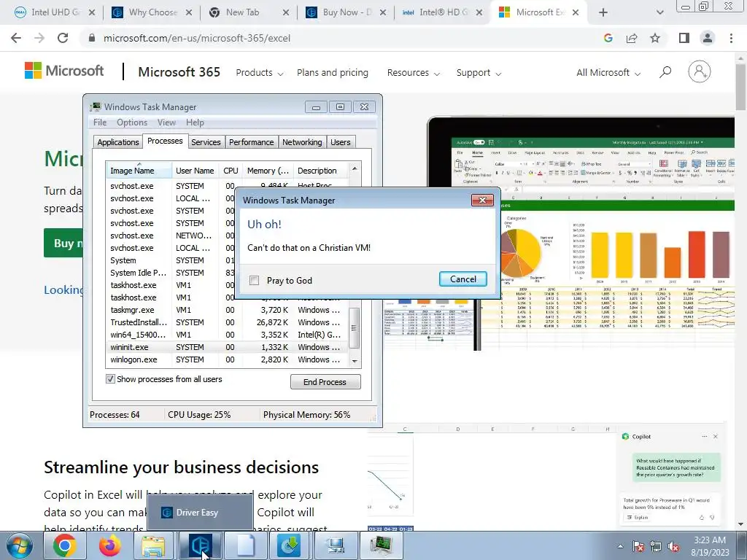Switch to the Networking tab

pyautogui.click(x=302, y=142)
